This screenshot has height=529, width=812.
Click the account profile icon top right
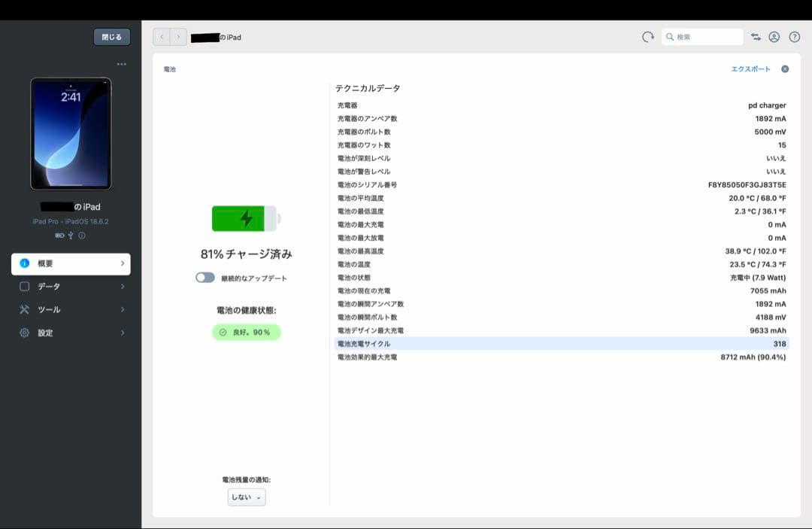773,36
